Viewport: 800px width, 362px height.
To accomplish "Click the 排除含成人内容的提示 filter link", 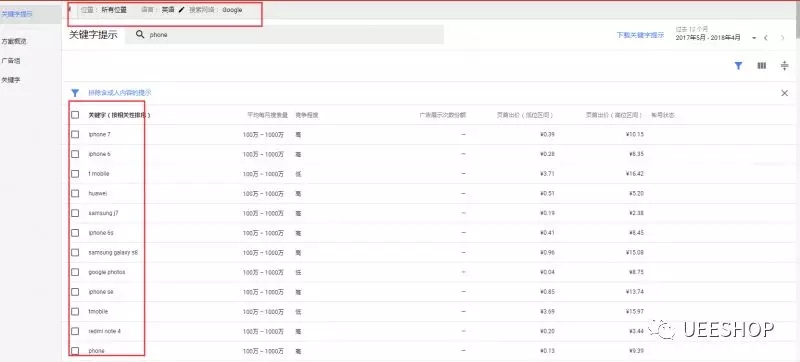I will click(120, 93).
